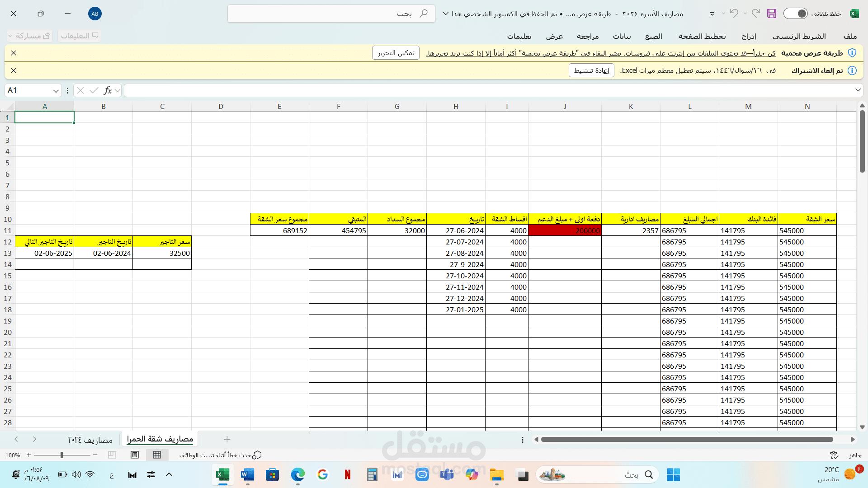Click the Undo arrow icon

pyautogui.click(x=734, y=14)
